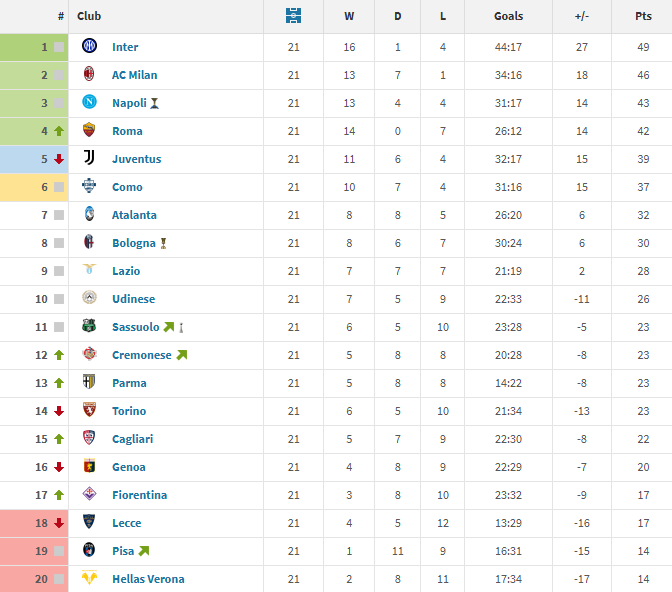Click the Napoli club crest
672x592 pixels.
click(x=89, y=103)
